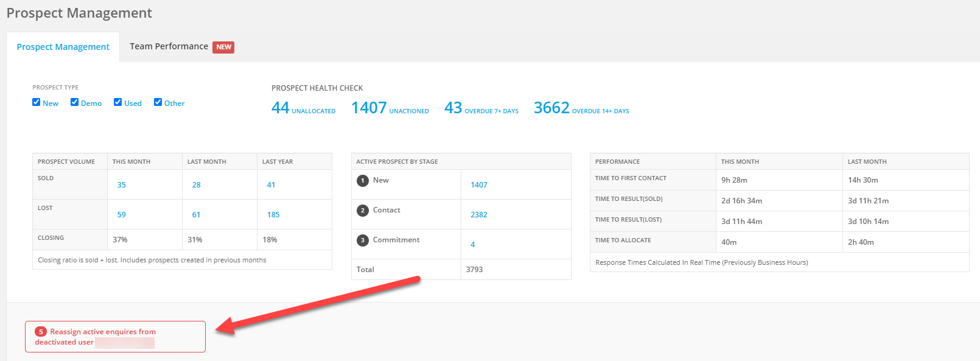Click the stage 3 Commitment circle icon
The height and width of the screenshot is (361, 980).
(x=363, y=240)
